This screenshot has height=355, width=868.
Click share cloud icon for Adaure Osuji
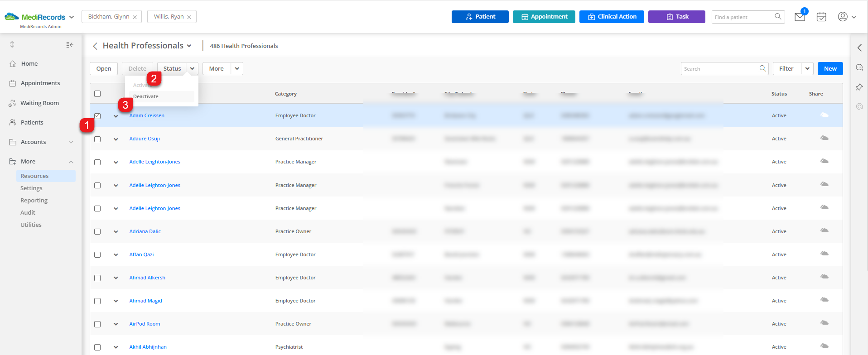tap(825, 138)
